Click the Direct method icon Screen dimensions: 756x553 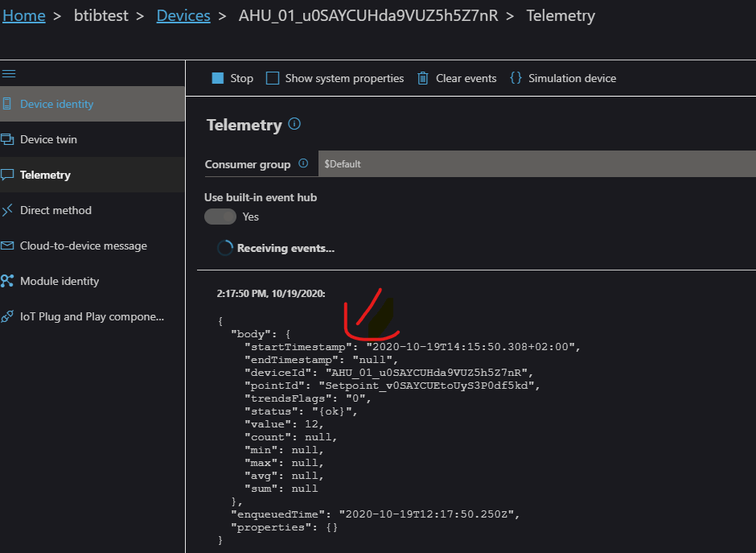(x=7, y=210)
